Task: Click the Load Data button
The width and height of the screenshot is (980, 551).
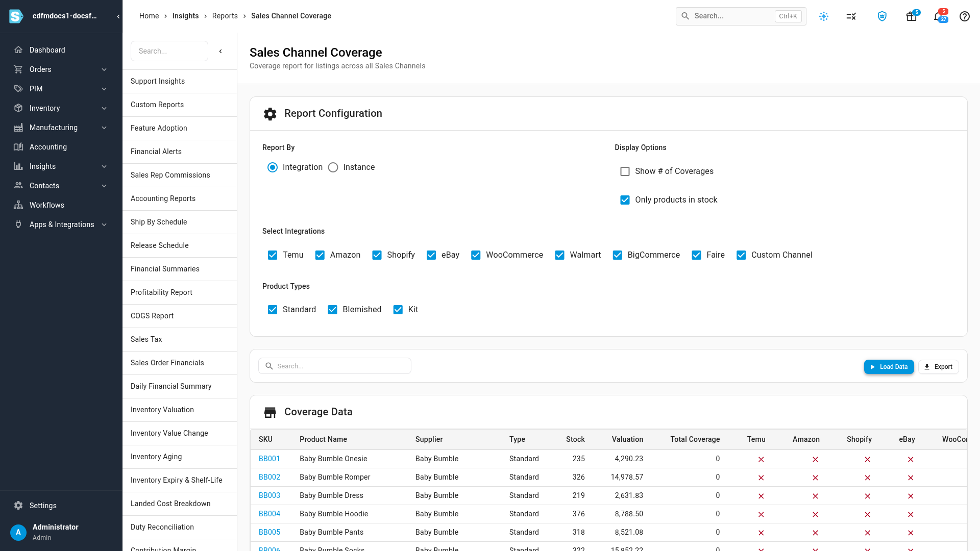Action: [889, 367]
